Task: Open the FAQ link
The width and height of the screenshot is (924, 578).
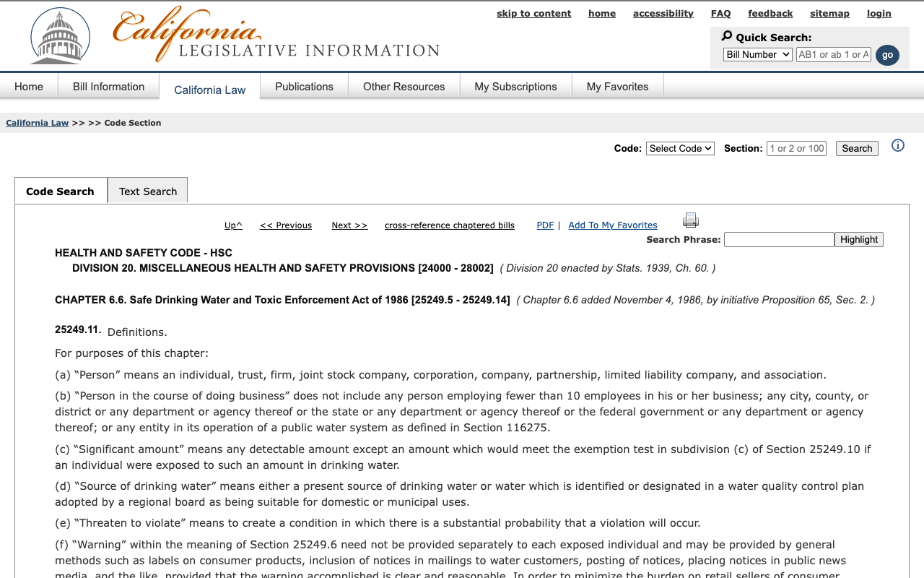Action: click(x=721, y=14)
